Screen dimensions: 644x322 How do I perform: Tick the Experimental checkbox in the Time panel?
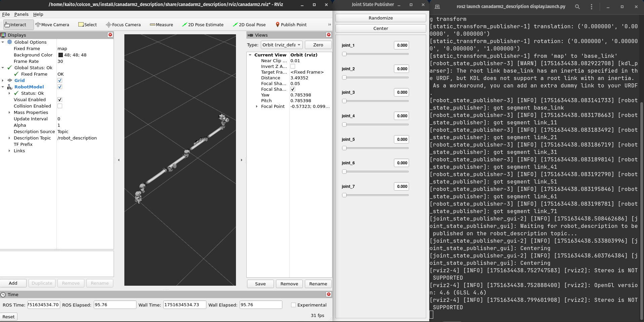pyautogui.click(x=293, y=305)
